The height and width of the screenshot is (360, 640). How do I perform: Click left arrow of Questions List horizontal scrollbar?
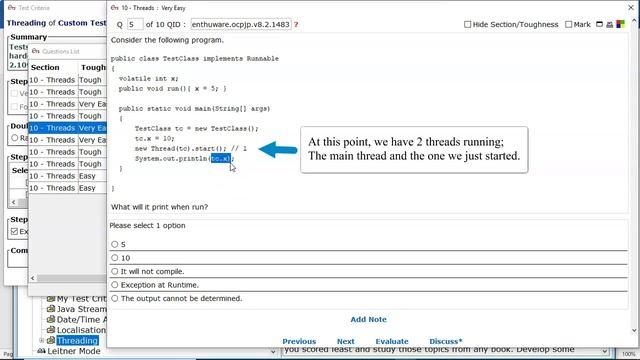[33, 278]
